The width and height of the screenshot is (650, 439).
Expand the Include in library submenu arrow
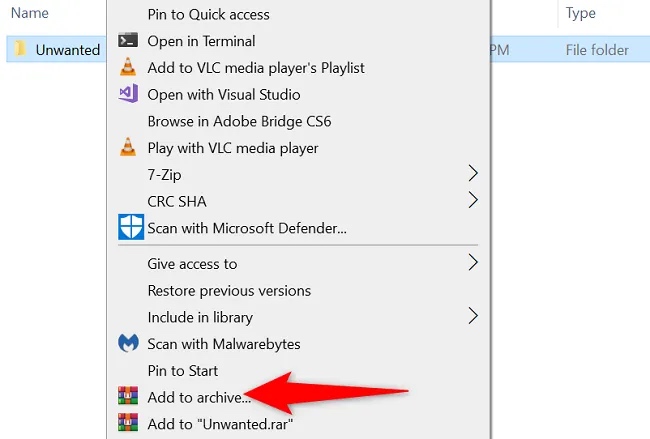tap(473, 316)
